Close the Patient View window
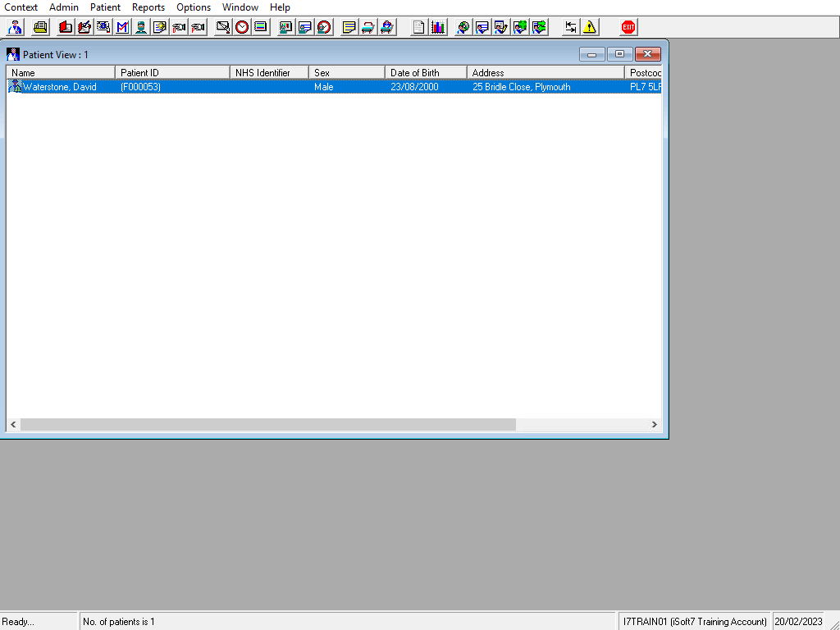The image size is (840, 630). pos(648,54)
